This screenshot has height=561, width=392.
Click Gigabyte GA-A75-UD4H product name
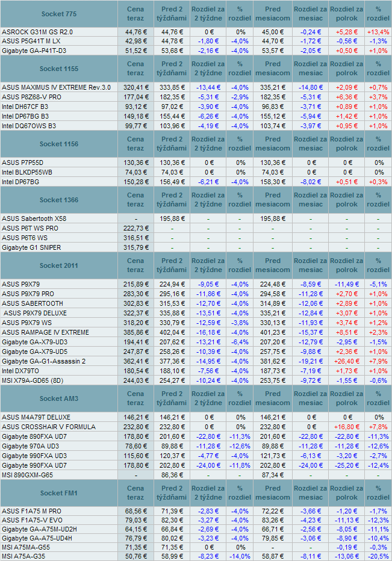pyautogui.click(x=37, y=538)
